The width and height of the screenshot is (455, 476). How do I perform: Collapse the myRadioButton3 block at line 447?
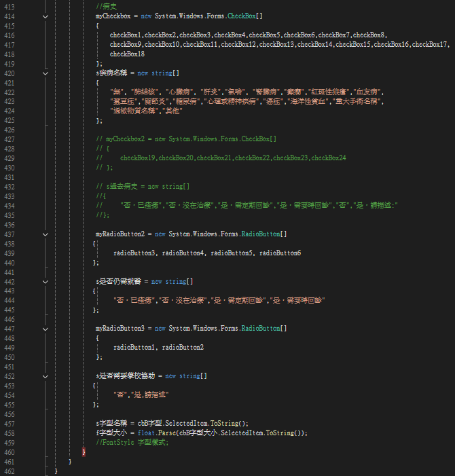[45, 329]
